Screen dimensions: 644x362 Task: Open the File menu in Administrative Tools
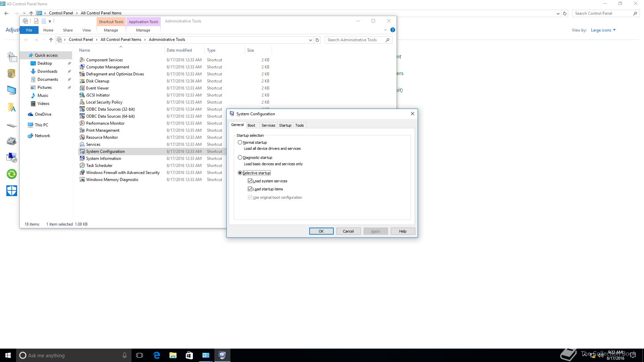pos(29,30)
